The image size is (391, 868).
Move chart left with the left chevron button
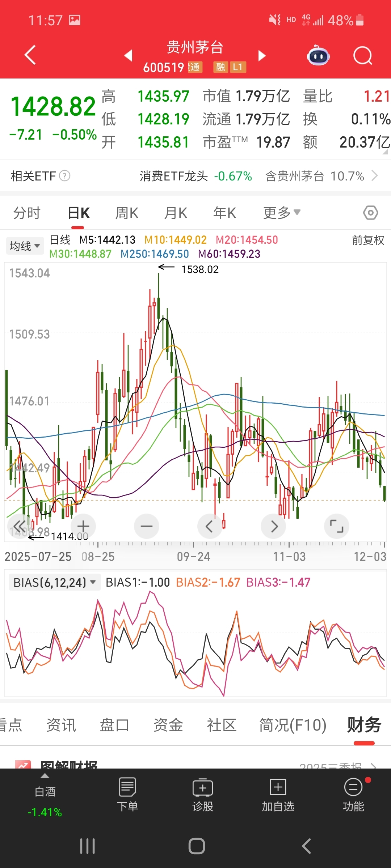[210, 526]
